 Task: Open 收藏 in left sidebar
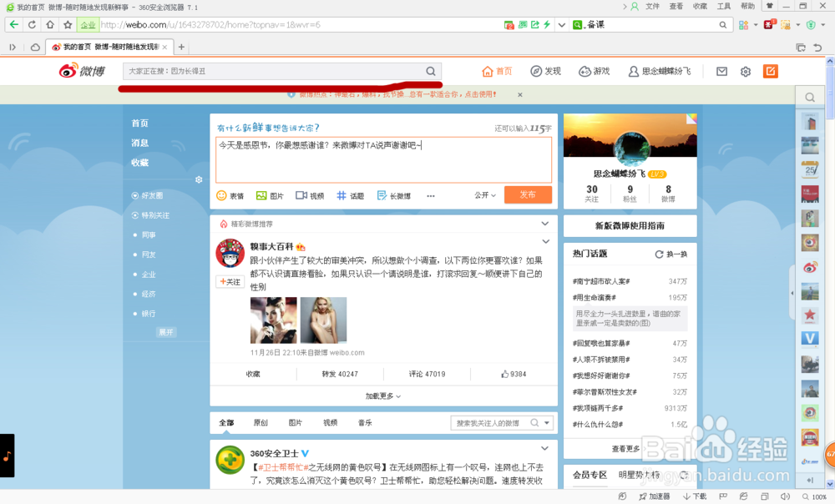140,163
